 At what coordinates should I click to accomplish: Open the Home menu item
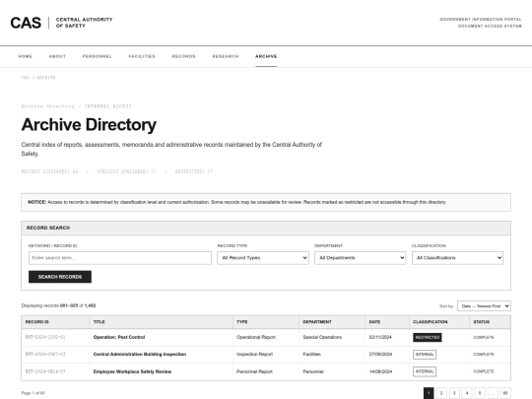pyautogui.click(x=25, y=56)
